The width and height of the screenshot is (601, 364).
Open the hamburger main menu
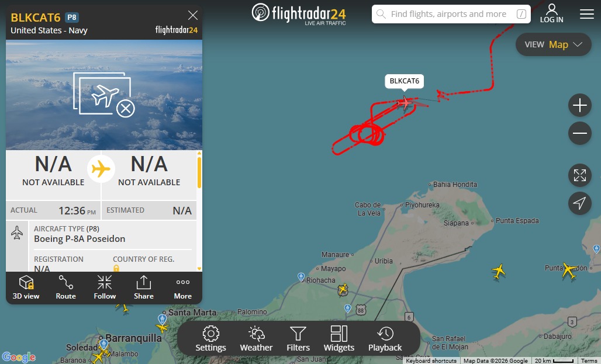pyautogui.click(x=587, y=14)
